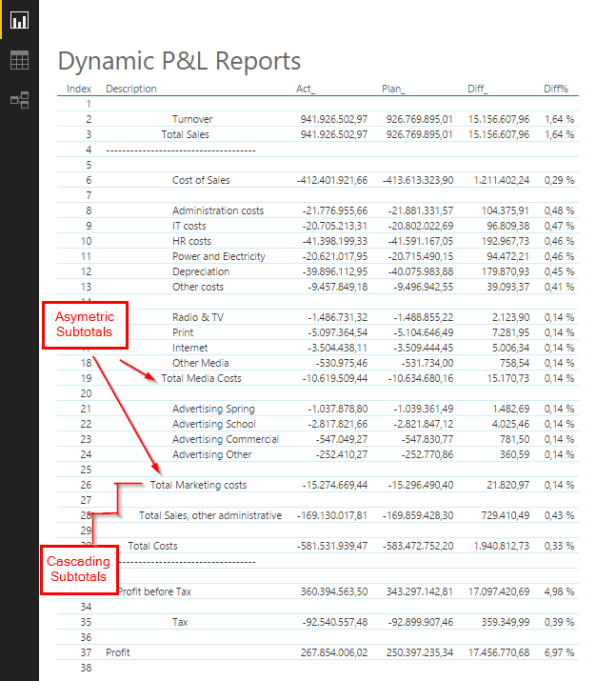Click the Asymetric Subtotals annotation box

[85, 325]
